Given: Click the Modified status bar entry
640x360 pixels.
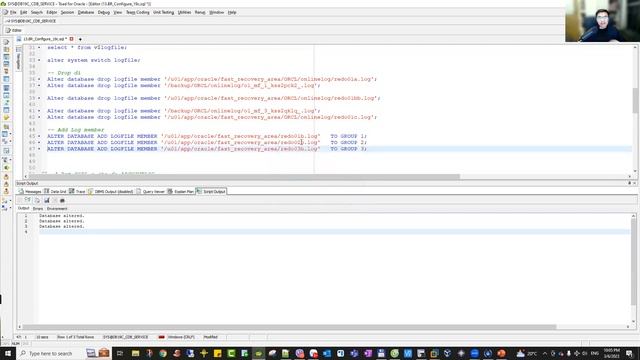Looking at the screenshot, I should [x=211, y=337].
